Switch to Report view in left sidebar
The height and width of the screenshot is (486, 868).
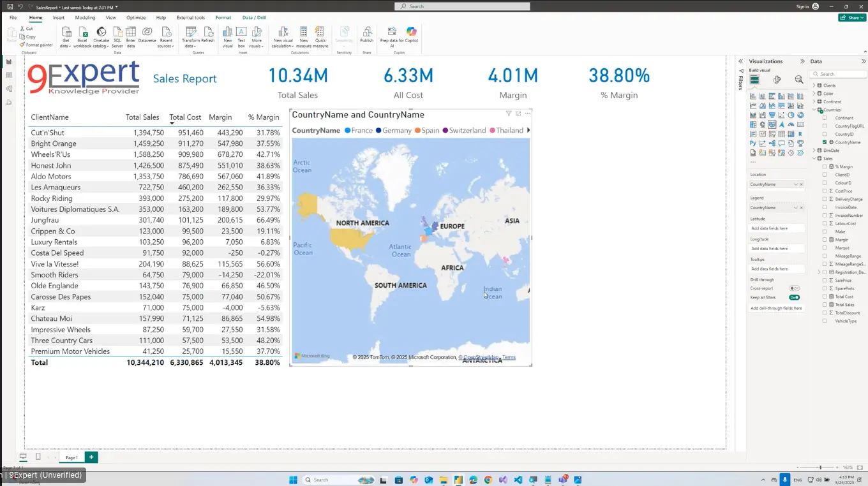9,62
